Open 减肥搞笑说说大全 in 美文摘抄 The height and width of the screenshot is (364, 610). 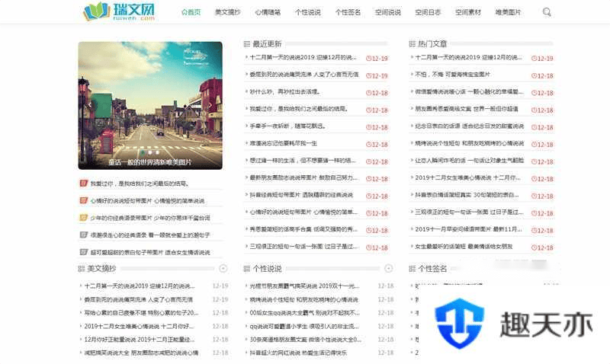coord(141,353)
